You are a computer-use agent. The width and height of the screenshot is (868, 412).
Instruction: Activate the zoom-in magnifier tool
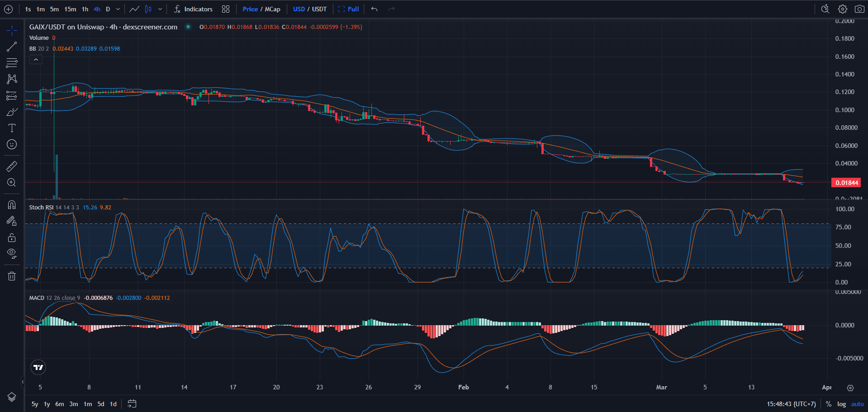[x=12, y=183]
